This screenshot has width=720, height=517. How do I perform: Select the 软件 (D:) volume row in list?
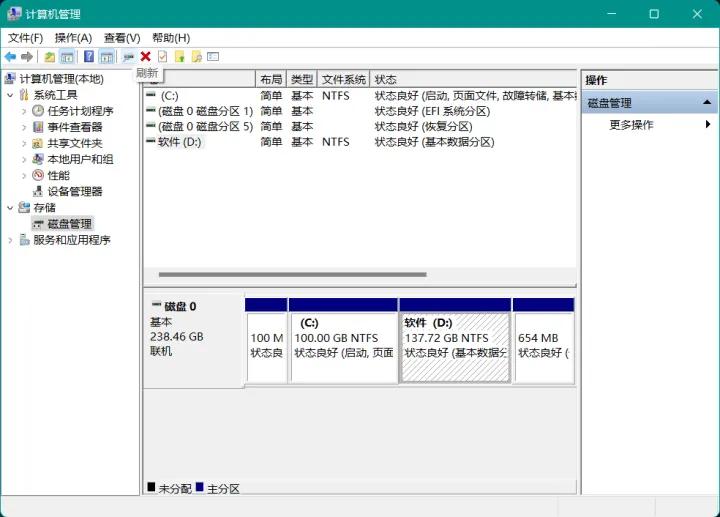360,142
